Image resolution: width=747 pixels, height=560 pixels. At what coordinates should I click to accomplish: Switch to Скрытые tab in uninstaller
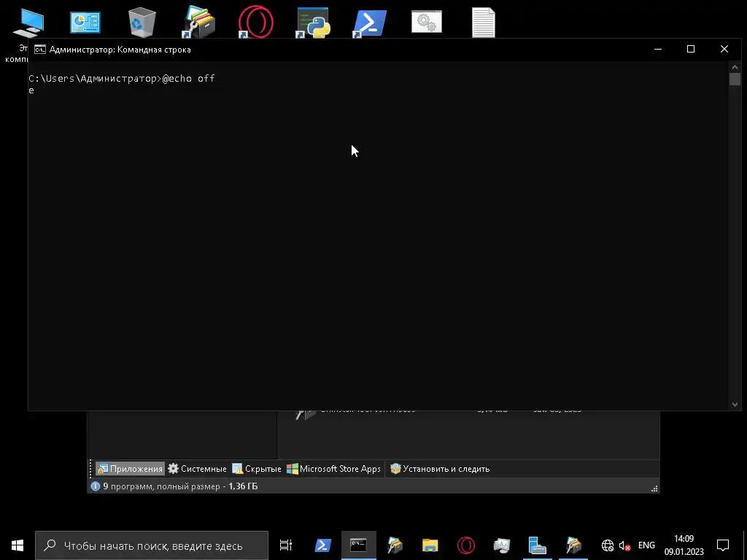(x=257, y=469)
